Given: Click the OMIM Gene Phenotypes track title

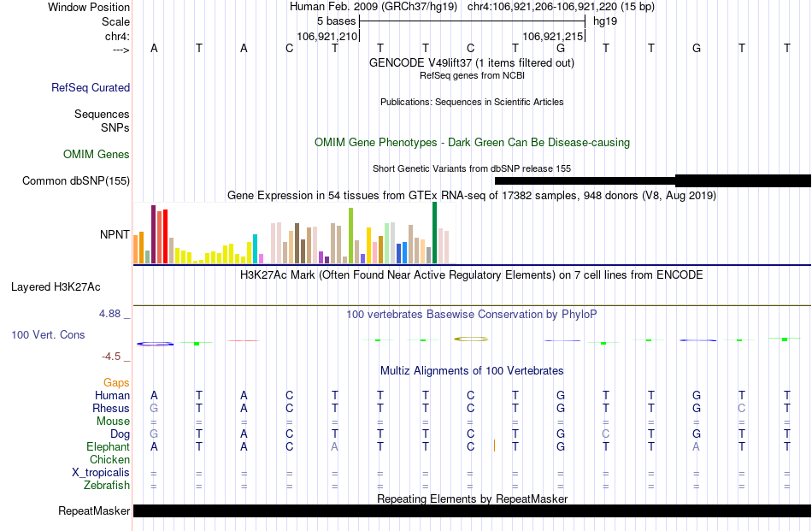Looking at the screenshot, I should click(473, 143).
